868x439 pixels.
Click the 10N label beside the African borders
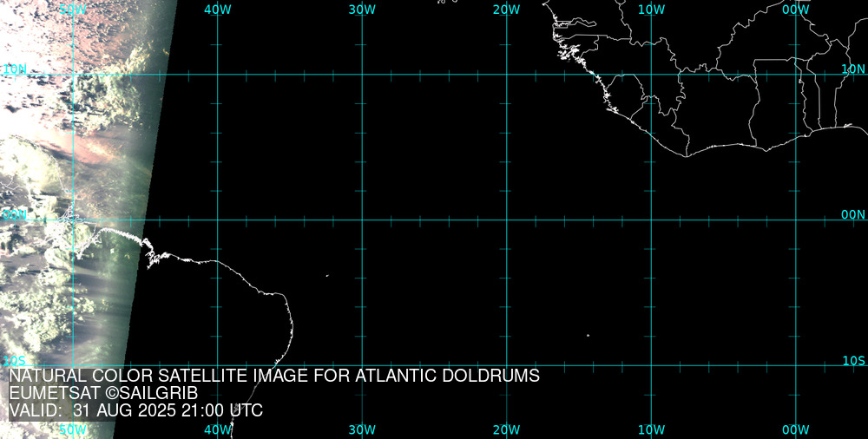[x=853, y=69]
